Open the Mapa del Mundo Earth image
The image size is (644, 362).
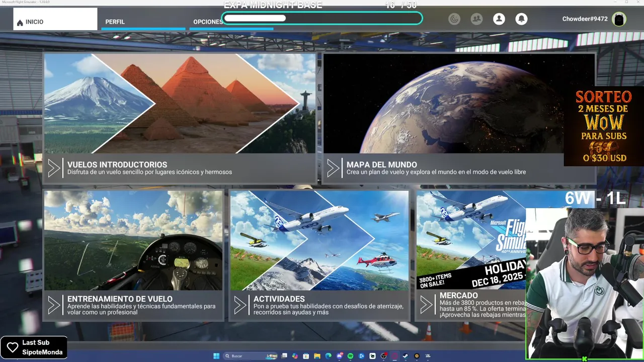coord(459,103)
